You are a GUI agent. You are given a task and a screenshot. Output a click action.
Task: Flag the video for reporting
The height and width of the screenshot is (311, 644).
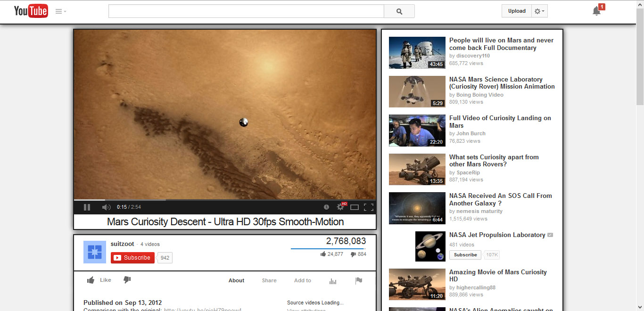click(x=359, y=280)
